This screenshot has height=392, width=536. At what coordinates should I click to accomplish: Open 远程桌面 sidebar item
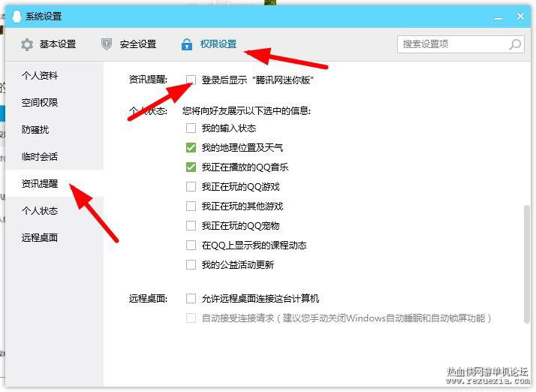point(40,238)
